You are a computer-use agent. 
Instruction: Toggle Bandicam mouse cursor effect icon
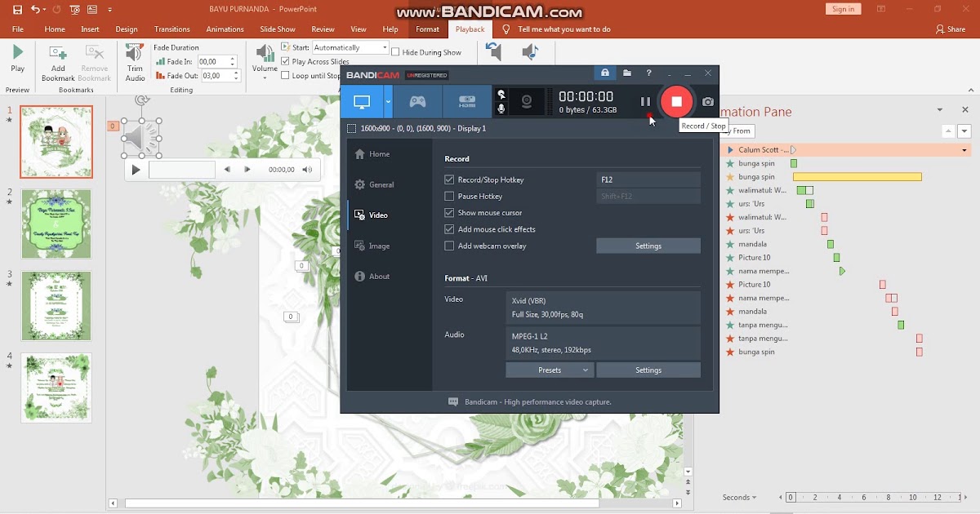pyautogui.click(x=501, y=94)
